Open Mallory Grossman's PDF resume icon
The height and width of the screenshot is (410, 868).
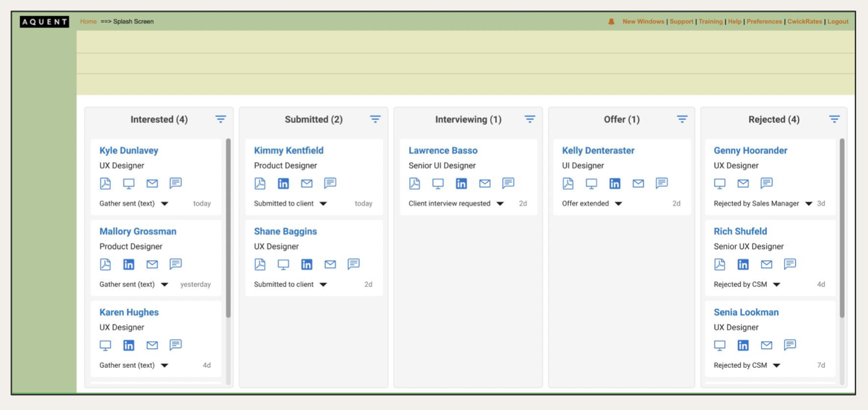click(x=105, y=265)
